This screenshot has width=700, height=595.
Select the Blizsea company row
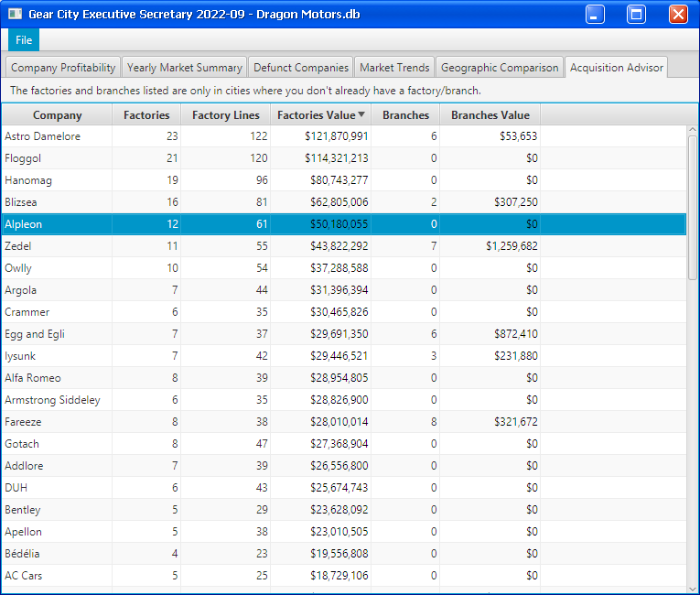pyautogui.click(x=344, y=202)
